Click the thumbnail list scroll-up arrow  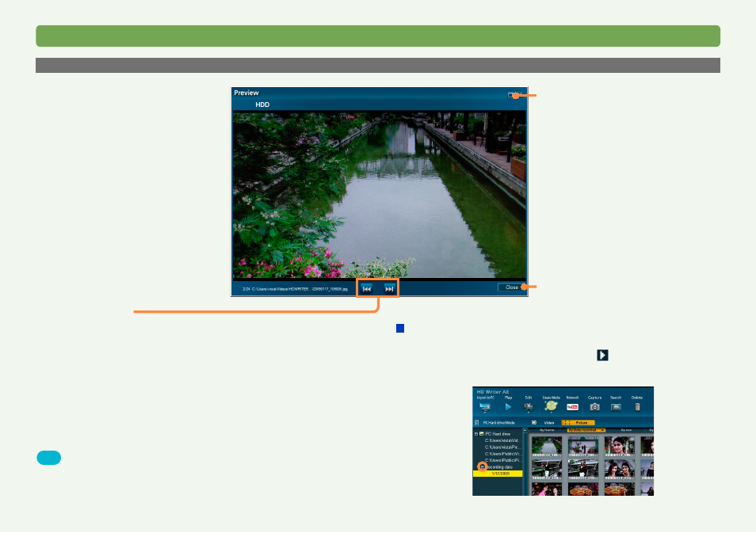[525, 430]
